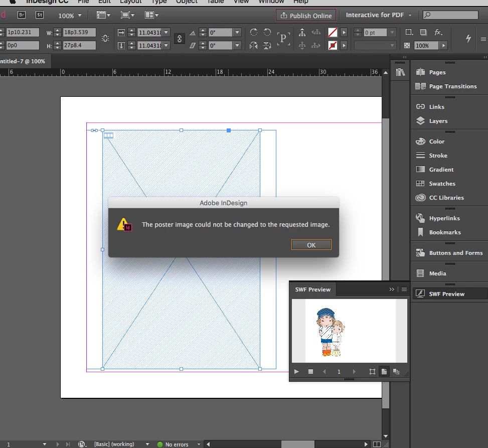Rotate selection 90° clockwise
488x448 pixels.
click(x=254, y=32)
